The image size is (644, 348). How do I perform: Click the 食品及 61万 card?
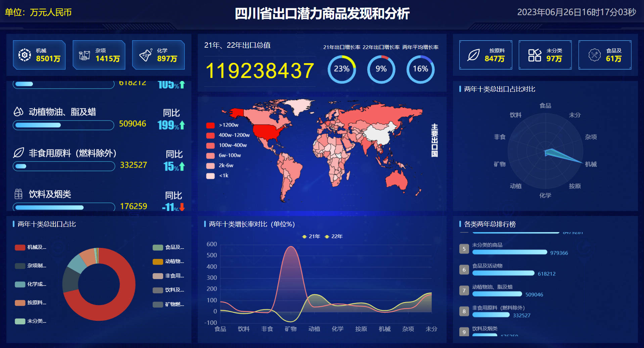click(x=605, y=55)
